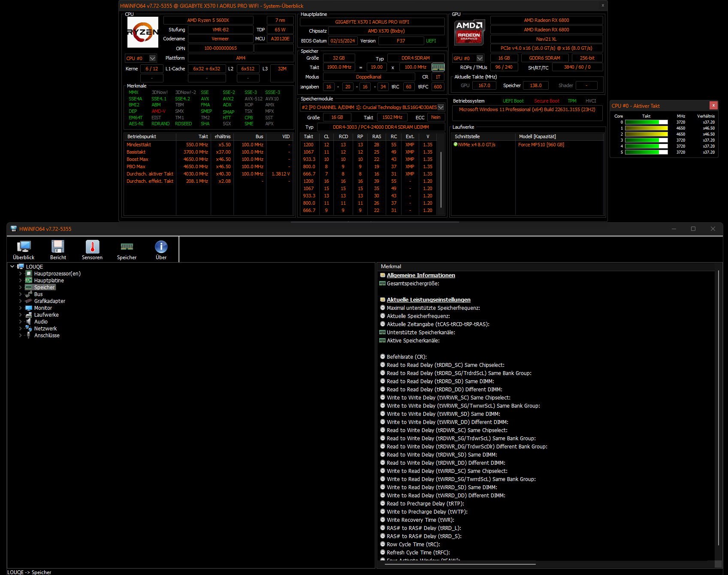This screenshot has height=575, width=728.
Task: Click the icon beside Allgemeine Informationen
Action: click(x=383, y=275)
